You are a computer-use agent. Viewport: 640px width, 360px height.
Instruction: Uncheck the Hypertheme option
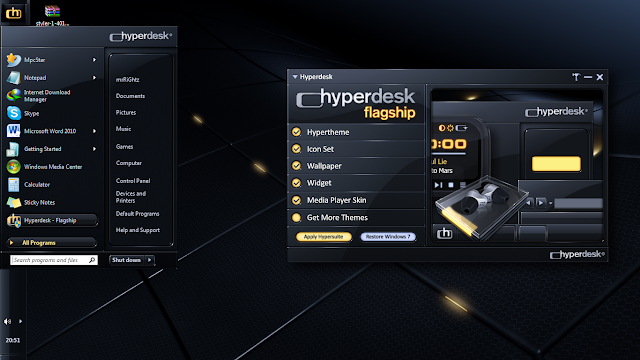[296, 132]
